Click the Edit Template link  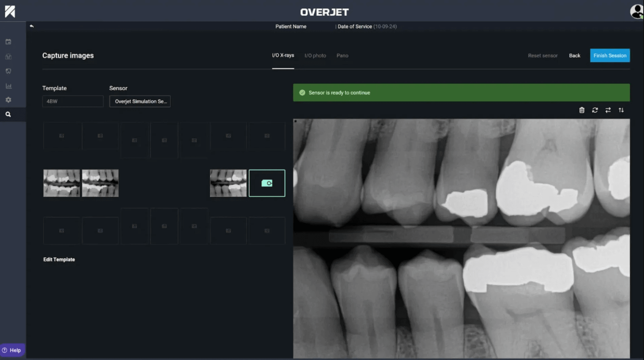(x=59, y=260)
